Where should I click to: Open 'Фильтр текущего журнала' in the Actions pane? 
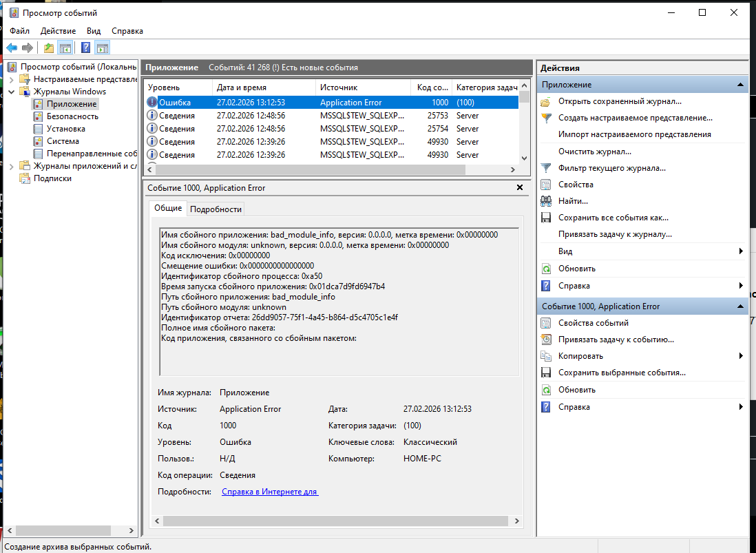coord(611,168)
